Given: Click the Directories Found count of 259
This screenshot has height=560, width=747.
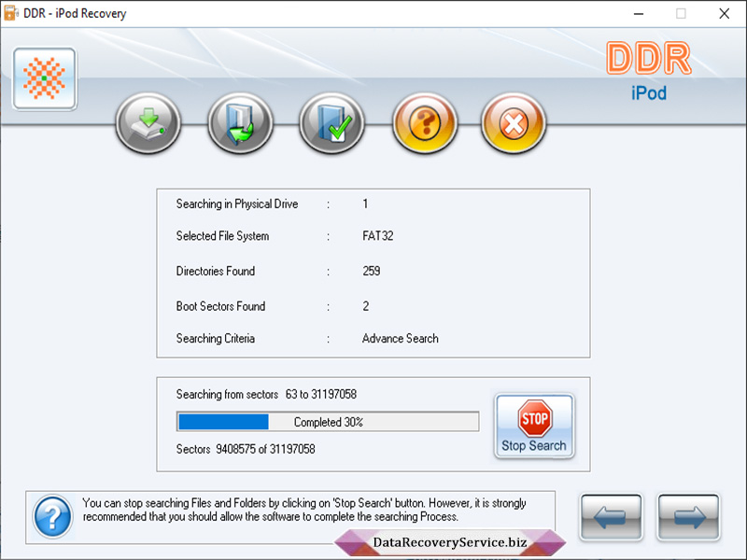Looking at the screenshot, I should 370,271.
